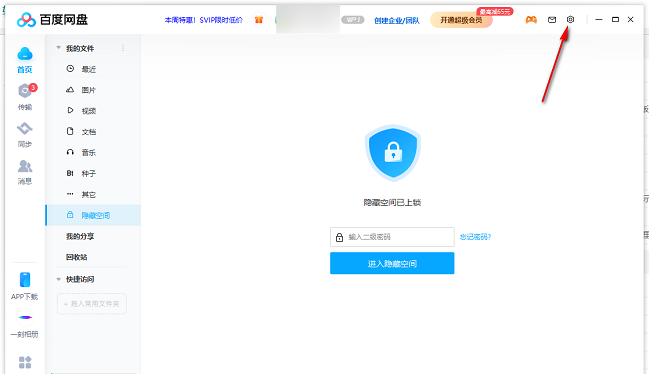Click lock icon in password field
Viewport: 650px width, 374px height.
click(340, 237)
